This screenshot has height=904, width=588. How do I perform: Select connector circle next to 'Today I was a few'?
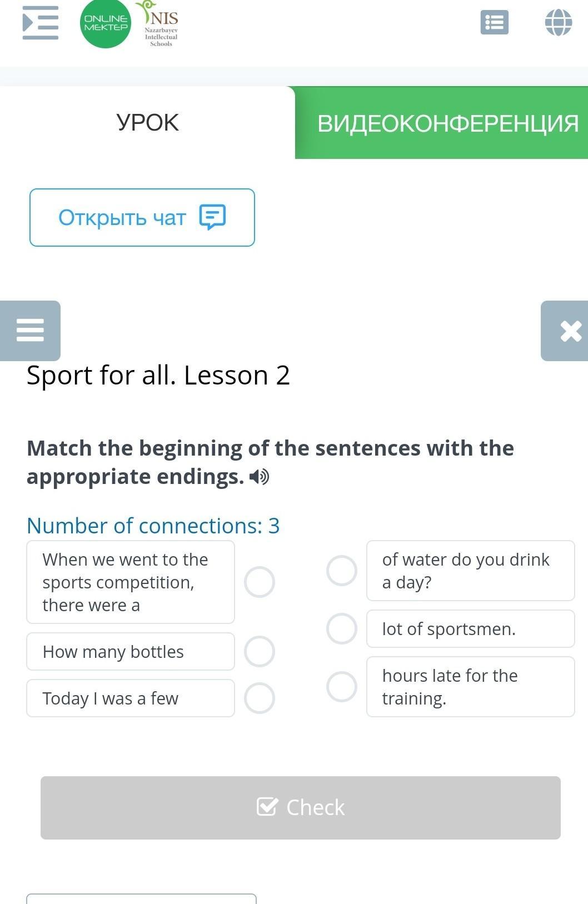[x=260, y=698]
